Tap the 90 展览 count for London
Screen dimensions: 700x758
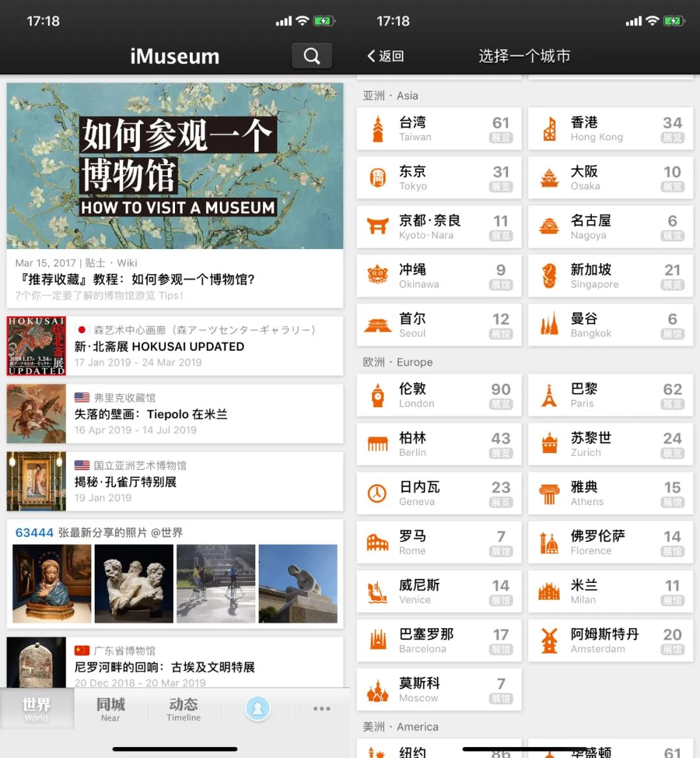501,396
